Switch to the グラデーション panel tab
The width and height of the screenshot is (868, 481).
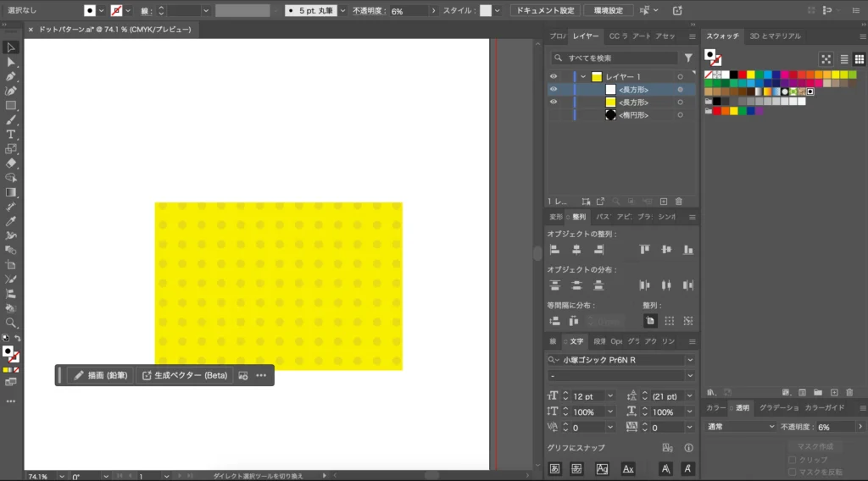[778, 408]
